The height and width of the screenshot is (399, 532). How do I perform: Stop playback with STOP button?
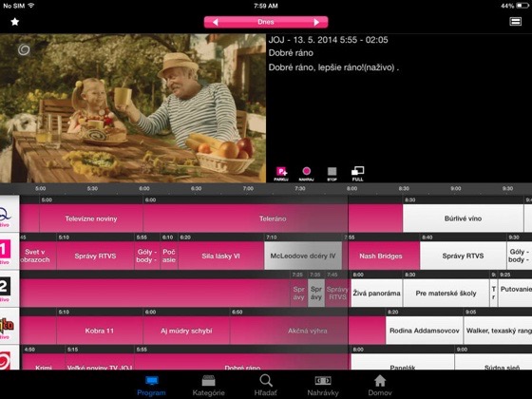332,174
